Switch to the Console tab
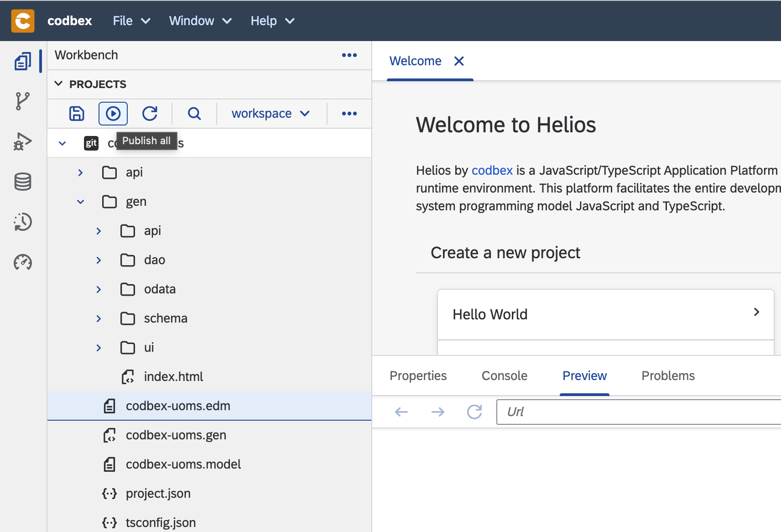 pyautogui.click(x=505, y=376)
